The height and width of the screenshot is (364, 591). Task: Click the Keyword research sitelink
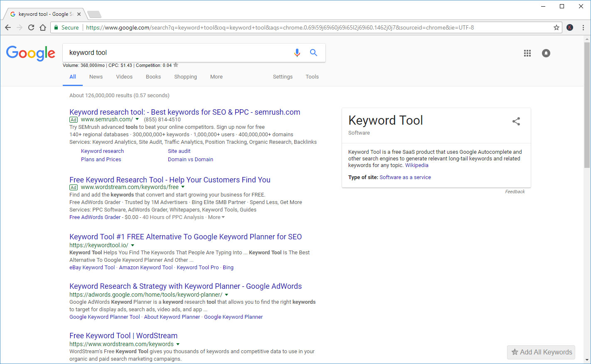coord(102,151)
